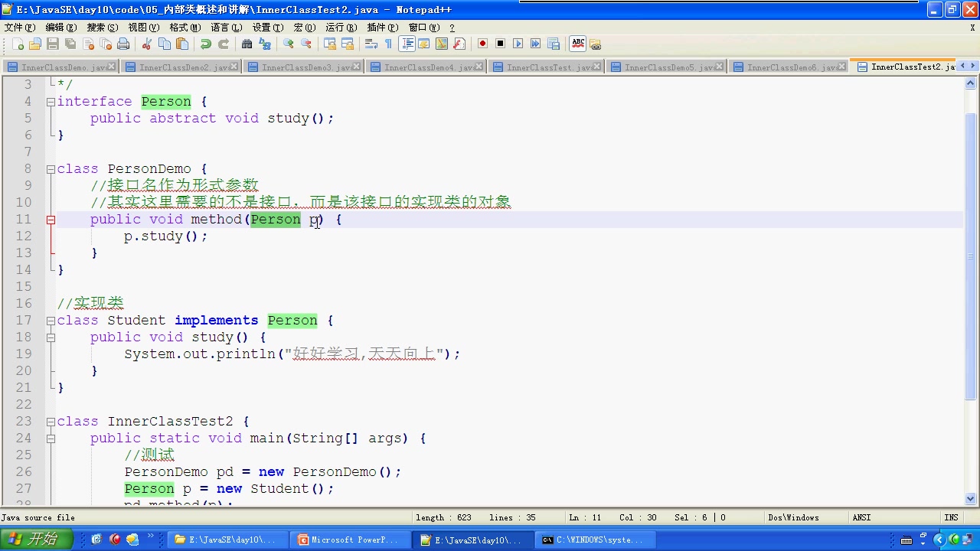Collapse the interface Person fold on line 4
Image resolution: width=980 pixels, height=551 pixels.
point(51,101)
